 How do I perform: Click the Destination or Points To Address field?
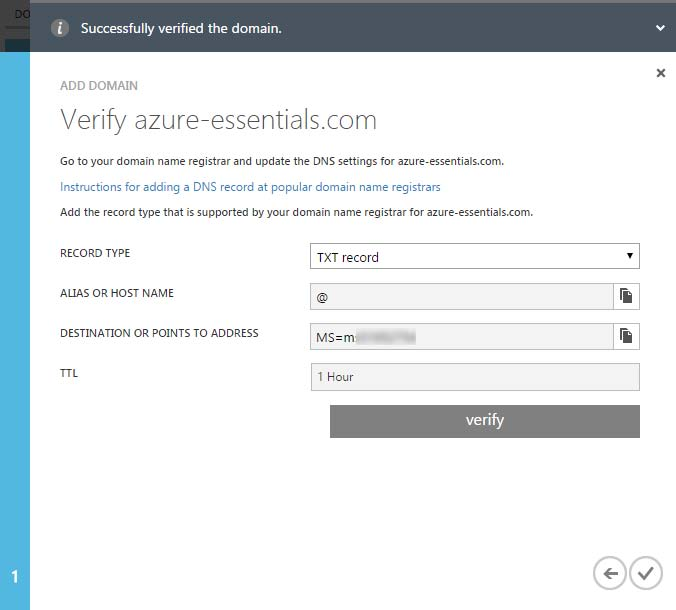pyautogui.click(x=461, y=337)
